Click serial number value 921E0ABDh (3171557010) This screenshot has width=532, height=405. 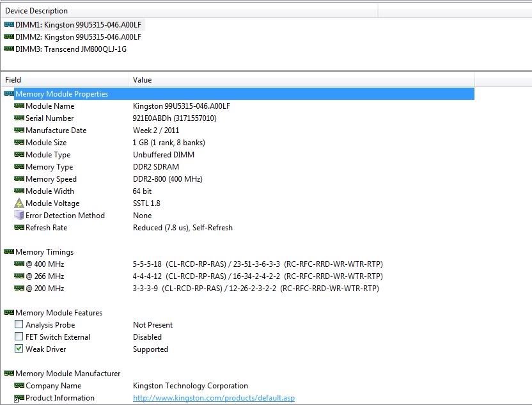(x=175, y=118)
